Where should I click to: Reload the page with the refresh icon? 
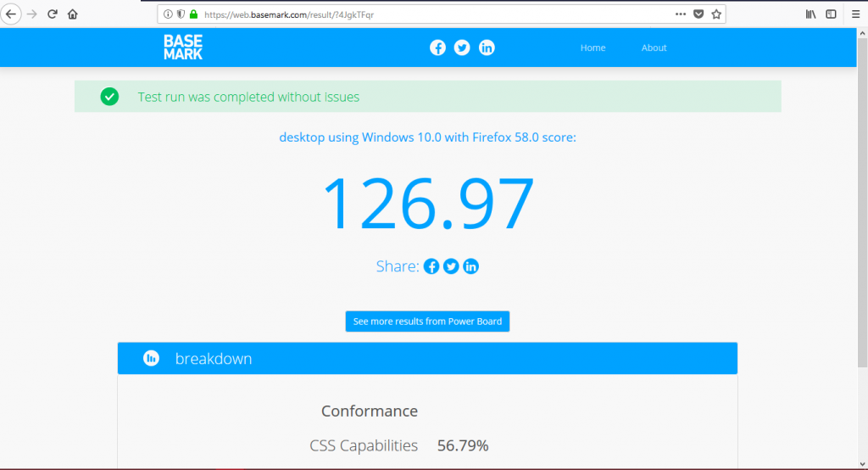pos(53,14)
